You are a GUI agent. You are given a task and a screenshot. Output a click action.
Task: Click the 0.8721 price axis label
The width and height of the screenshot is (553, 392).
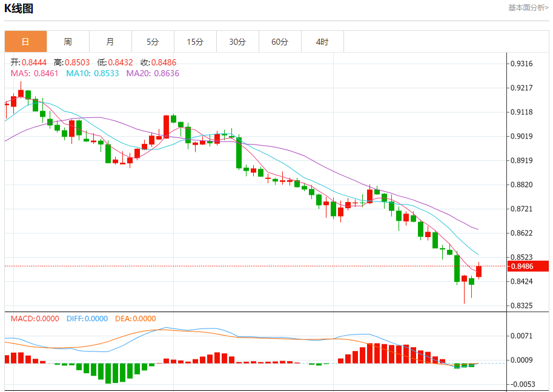coord(522,209)
